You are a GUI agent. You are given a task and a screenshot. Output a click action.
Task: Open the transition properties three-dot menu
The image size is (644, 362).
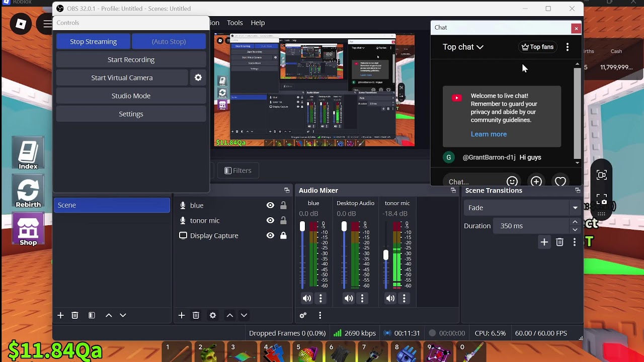575,242
